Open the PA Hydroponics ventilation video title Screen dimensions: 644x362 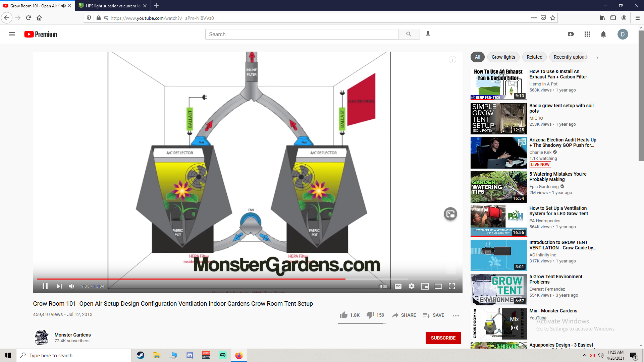point(558,211)
